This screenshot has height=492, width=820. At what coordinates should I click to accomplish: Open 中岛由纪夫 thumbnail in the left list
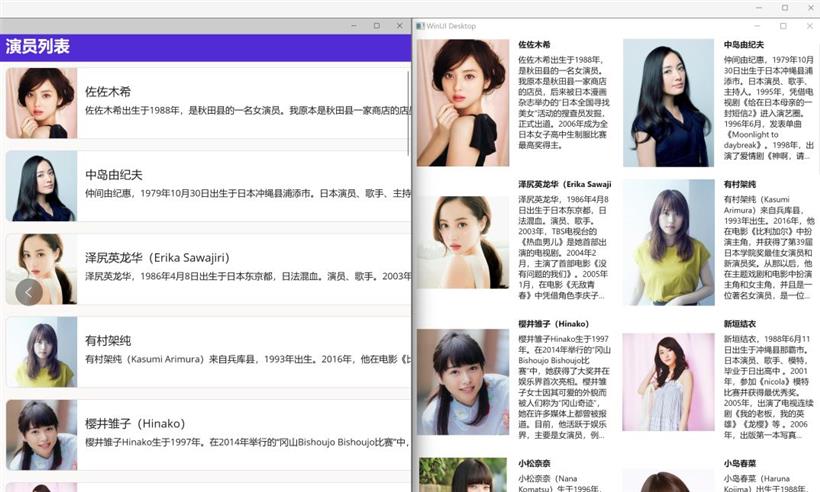tap(41, 186)
